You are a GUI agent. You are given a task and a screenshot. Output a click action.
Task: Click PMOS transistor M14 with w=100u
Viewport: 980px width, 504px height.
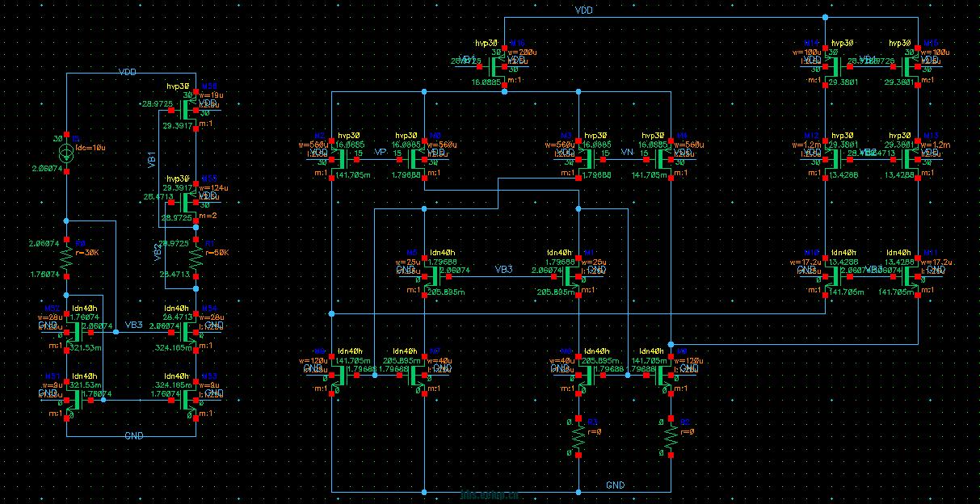click(x=832, y=65)
